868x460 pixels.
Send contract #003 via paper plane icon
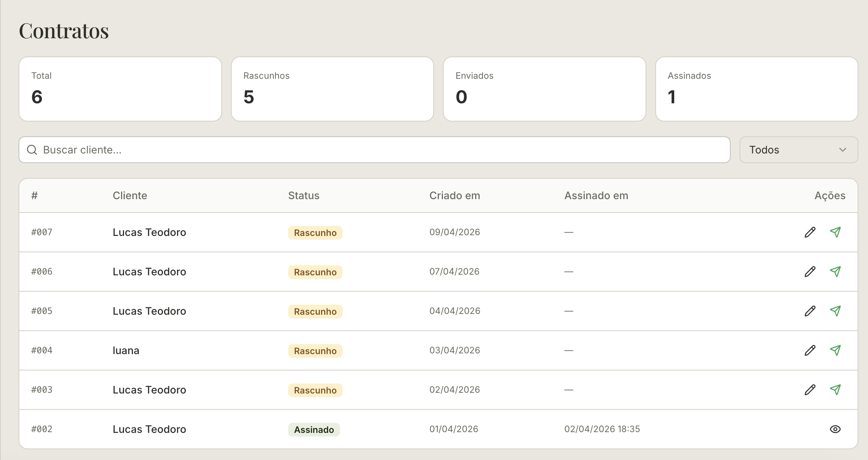coord(835,390)
